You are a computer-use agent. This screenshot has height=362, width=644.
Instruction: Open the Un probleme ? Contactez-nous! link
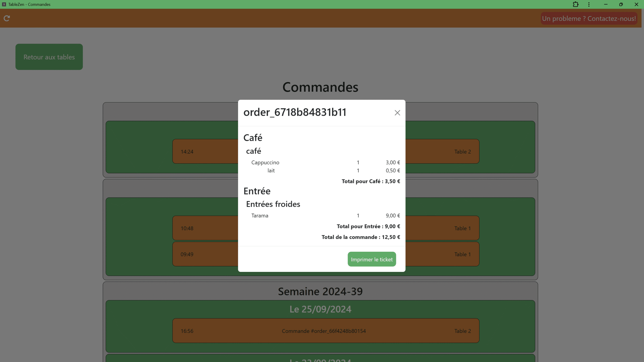[589, 18]
